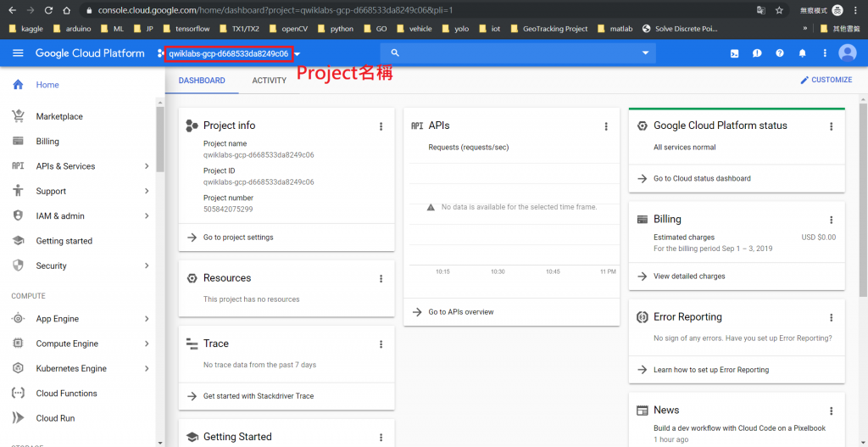This screenshot has width=868, height=447.
Task: Open the user account avatar
Action: coord(848,53)
